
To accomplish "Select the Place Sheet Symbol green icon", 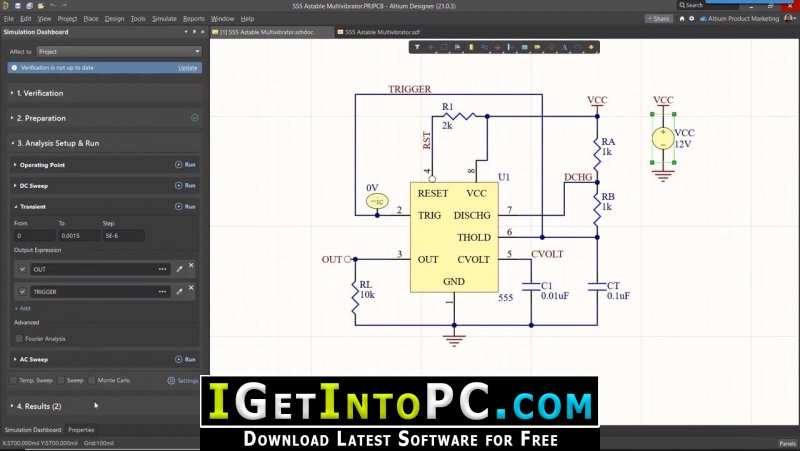I will click(524, 47).
